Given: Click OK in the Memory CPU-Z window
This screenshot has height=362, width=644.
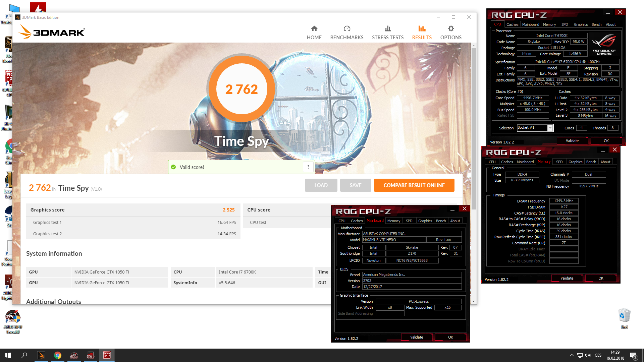Looking at the screenshot, I should point(601,278).
